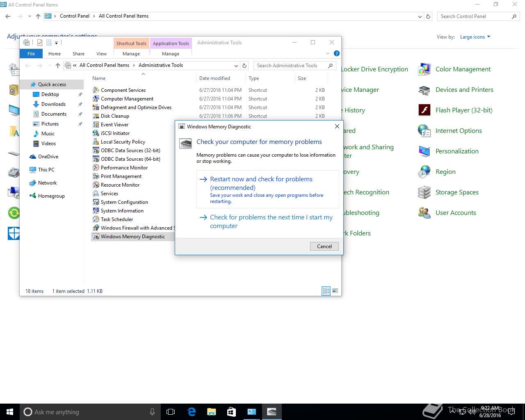525x420 pixels.
Task: Click the Storage Spaces icon in Control Panel
Action: [x=424, y=192]
